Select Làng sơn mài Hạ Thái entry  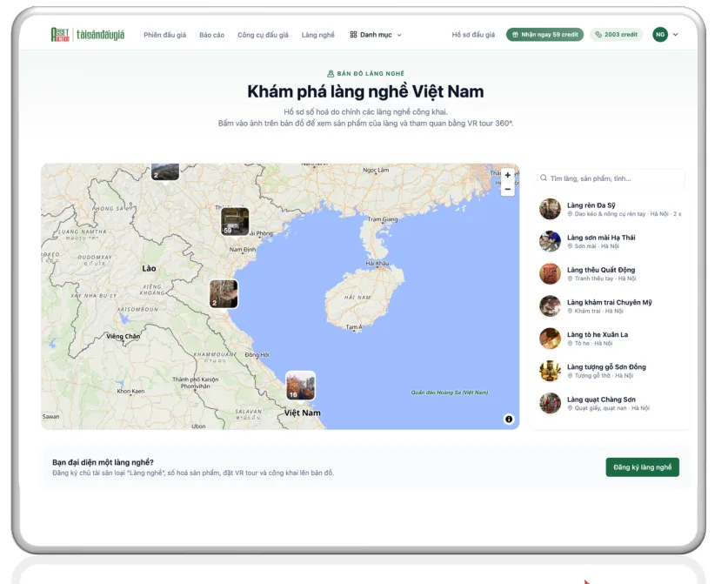[x=611, y=242]
